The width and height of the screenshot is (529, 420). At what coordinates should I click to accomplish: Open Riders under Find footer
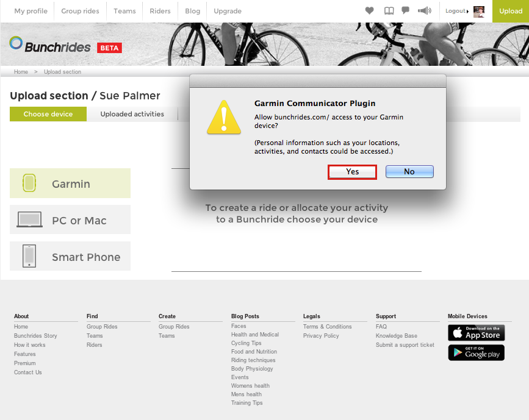(94, 345)
